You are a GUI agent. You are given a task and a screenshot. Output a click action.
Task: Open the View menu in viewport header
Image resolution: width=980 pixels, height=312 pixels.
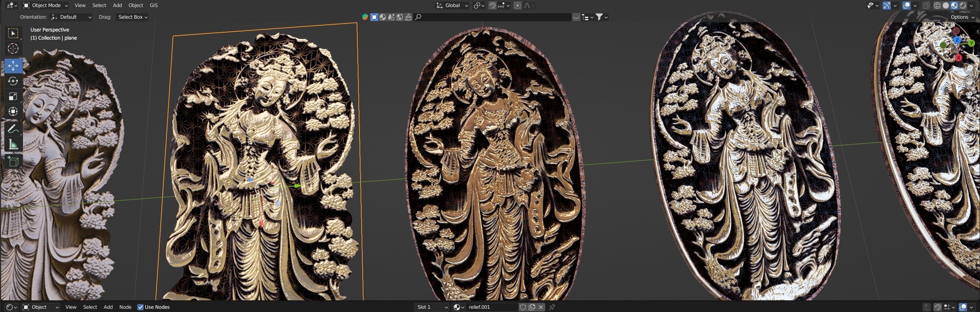pos(80,5)
